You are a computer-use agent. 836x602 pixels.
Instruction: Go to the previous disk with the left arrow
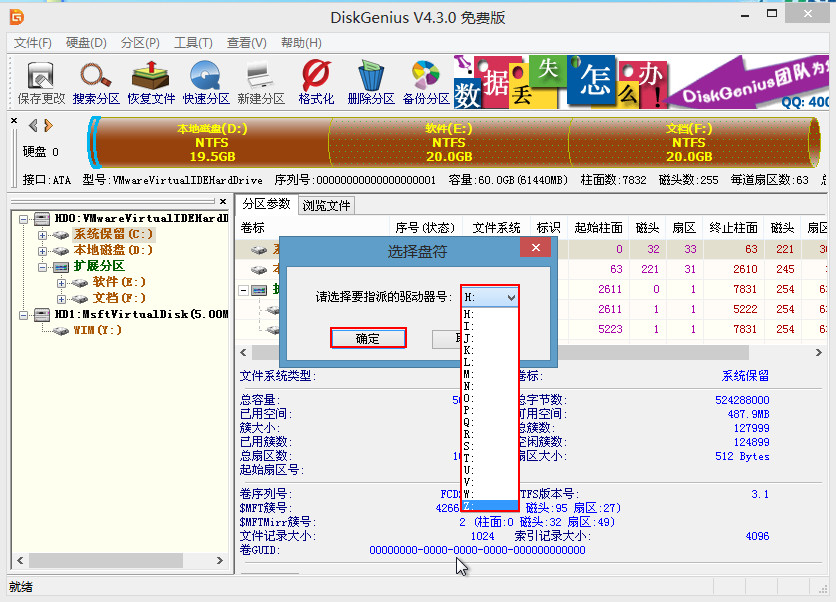(34, 125)
